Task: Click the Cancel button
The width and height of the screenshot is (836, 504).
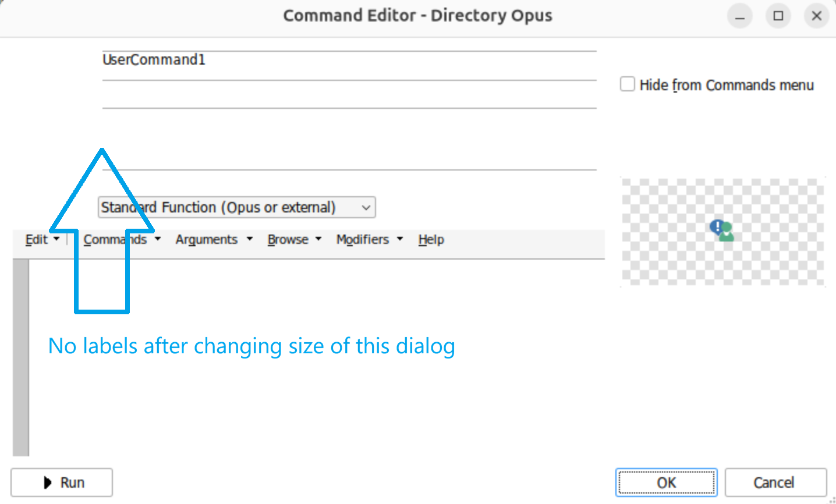Action: [775, 482]
